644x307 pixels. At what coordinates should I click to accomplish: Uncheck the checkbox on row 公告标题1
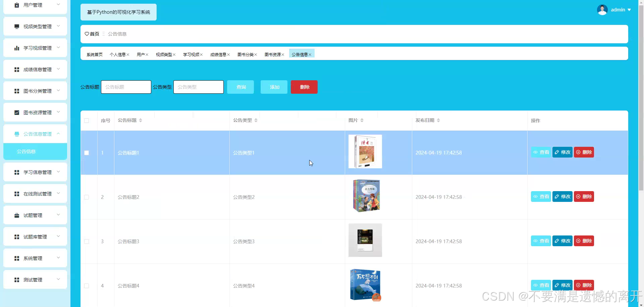pyautogui.click(x=87, y=153)
